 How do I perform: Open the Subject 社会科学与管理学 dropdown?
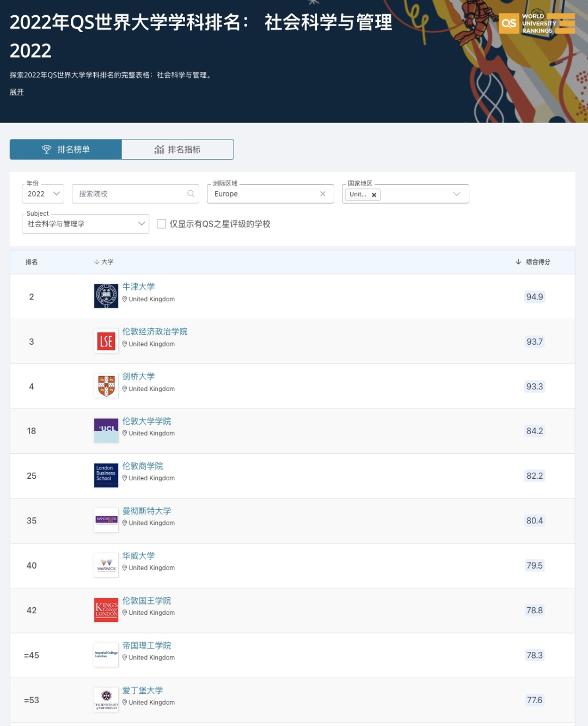pos(85,223)
